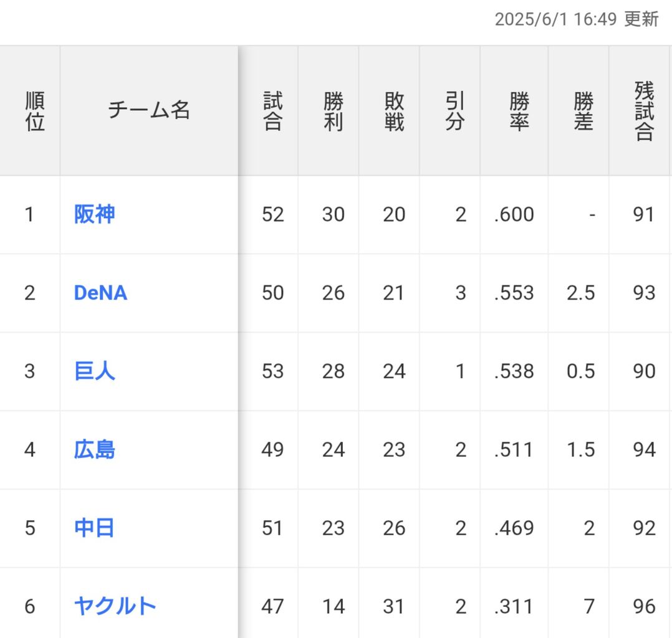The height and width of the screenshot is (638, 672).
Task: Click 巨人's wins value 28
Action: tap(334, 371)
